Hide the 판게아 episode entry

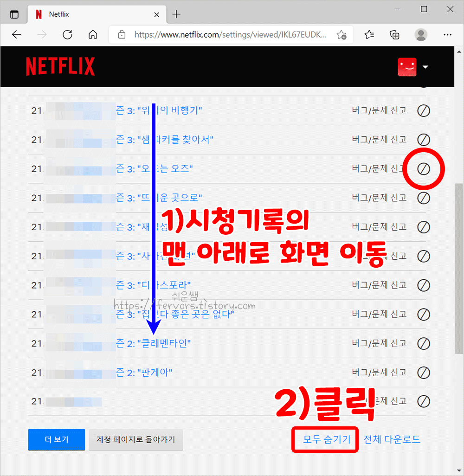tap(423, 373)
